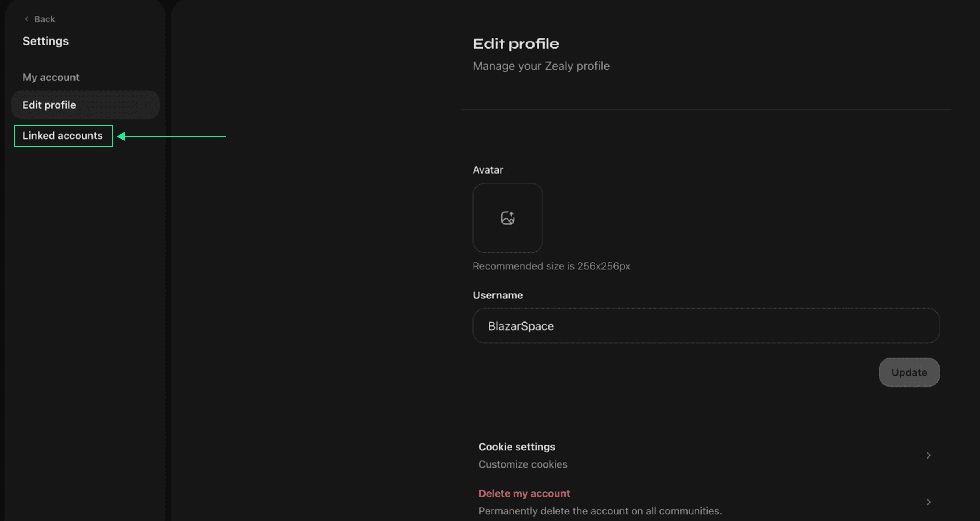Click the Permanently delete account description
Screen dimensions: 980x521
click(600, 511)
